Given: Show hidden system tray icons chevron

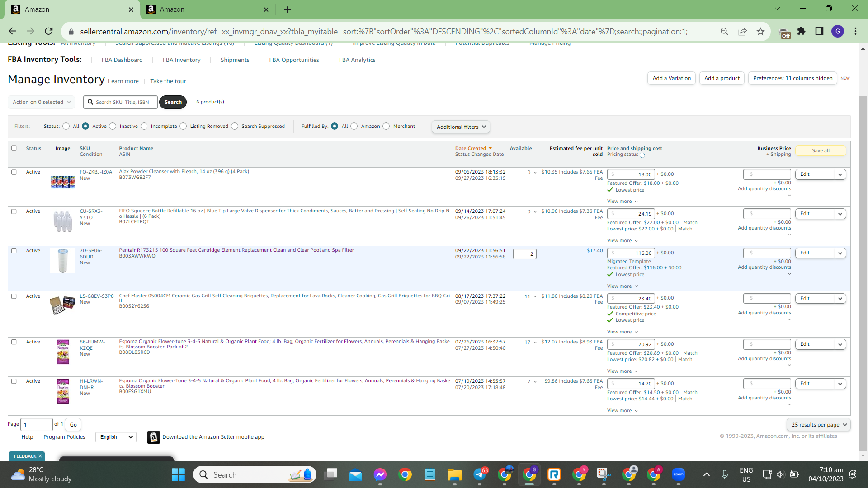Looking at the screenshot, I should pyautogui.click(x=707, y=474).
